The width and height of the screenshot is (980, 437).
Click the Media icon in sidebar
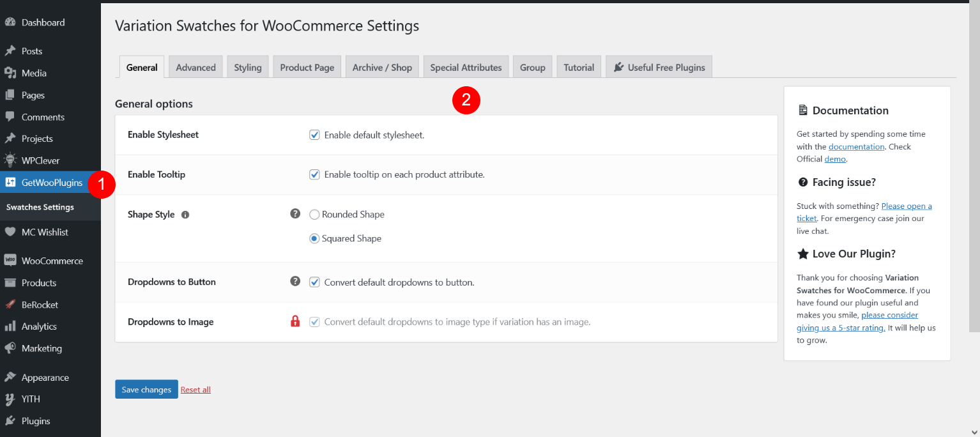tap(10, 73)
